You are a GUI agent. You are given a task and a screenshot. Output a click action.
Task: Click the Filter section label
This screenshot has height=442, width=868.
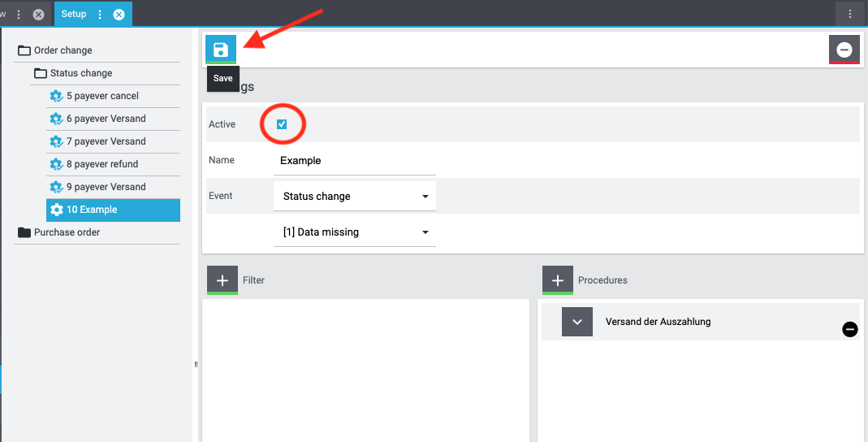[x=253, y=280]
